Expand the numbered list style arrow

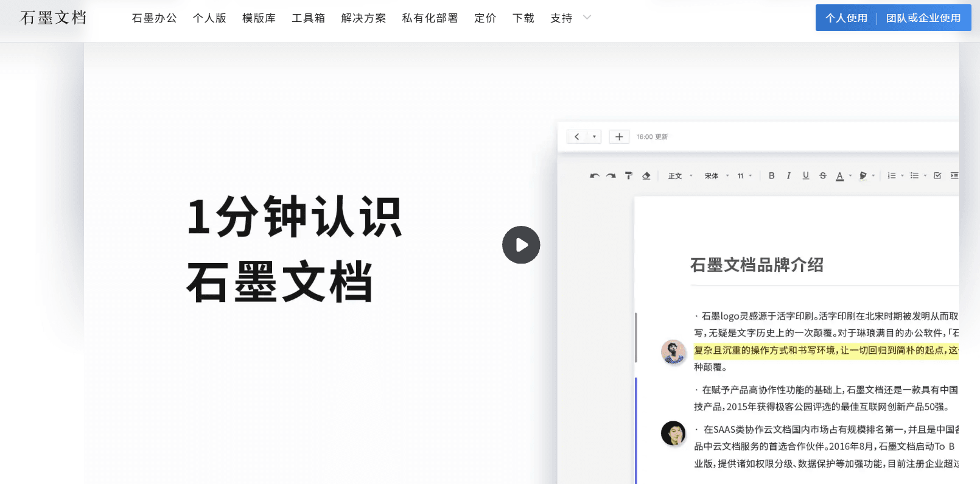pyautogui.click(x=902, y=176)
